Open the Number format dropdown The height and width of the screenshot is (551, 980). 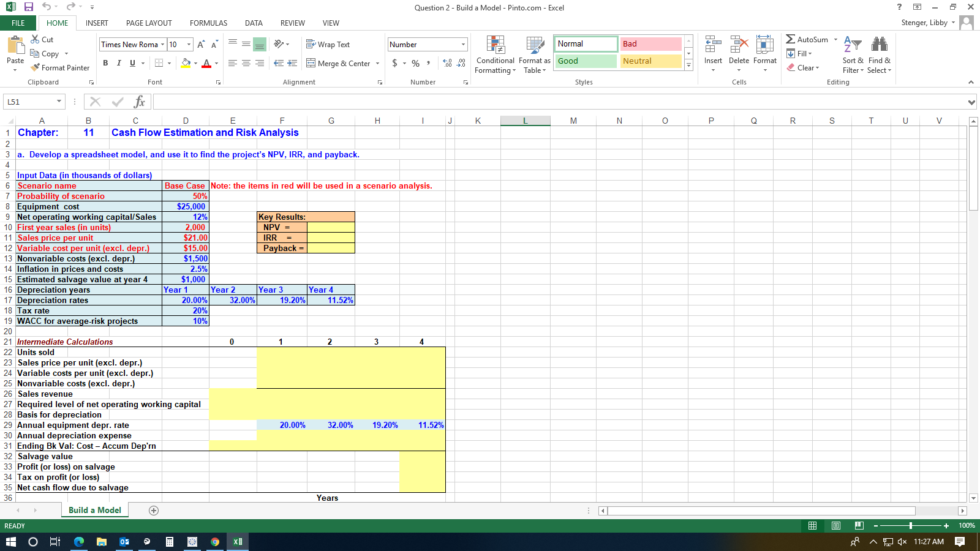point(463,44)
